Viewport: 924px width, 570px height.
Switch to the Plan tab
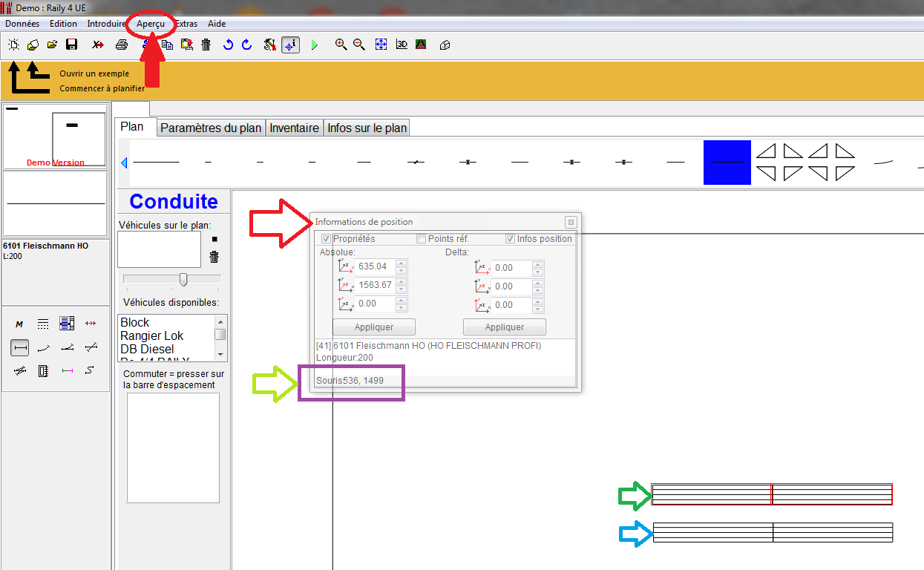point(135,127)
